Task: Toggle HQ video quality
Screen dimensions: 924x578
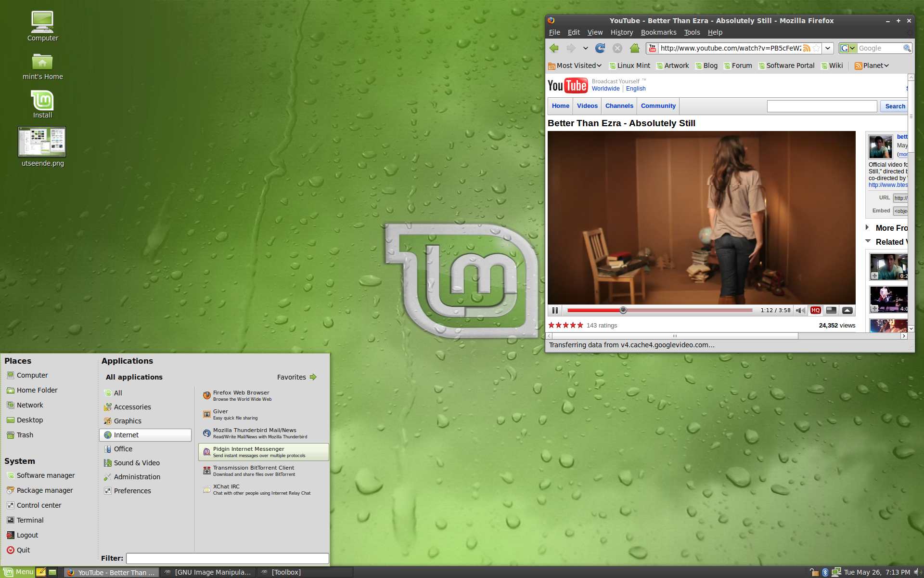Action: [816, 310]
